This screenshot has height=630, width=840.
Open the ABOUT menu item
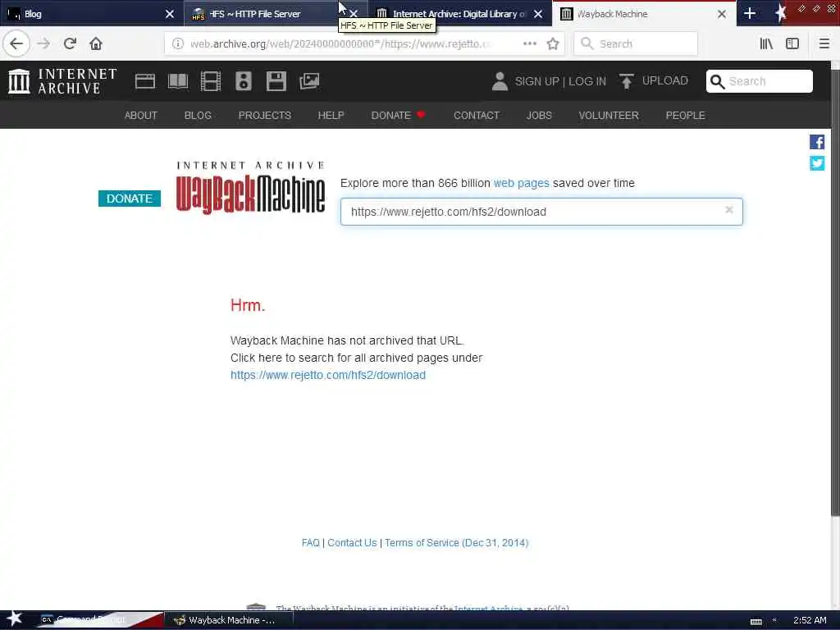(x=141, y=115)
